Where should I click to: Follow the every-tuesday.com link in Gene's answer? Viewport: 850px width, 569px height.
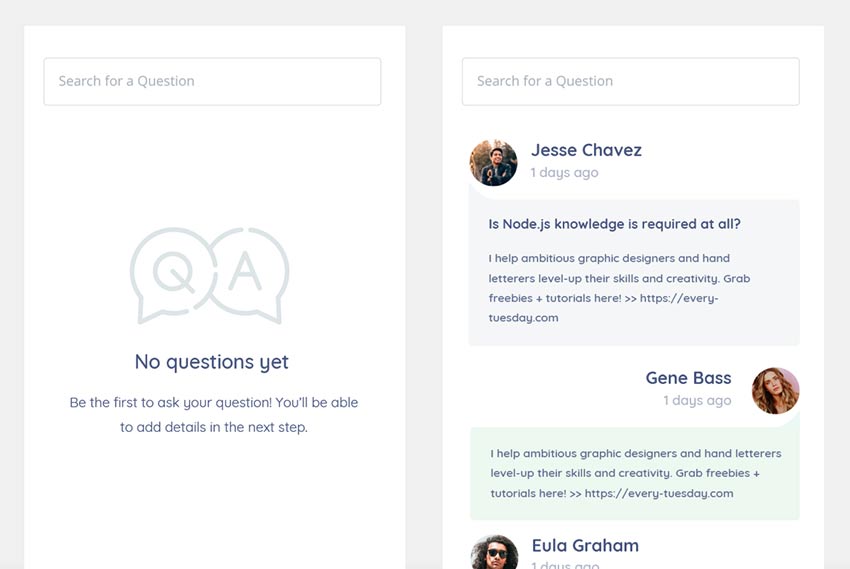click(659, 493)
